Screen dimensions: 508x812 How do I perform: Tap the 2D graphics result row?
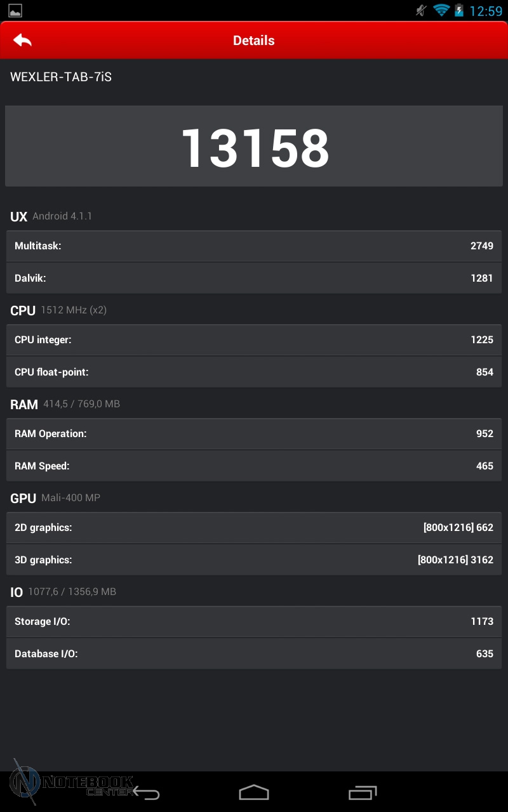254,528
